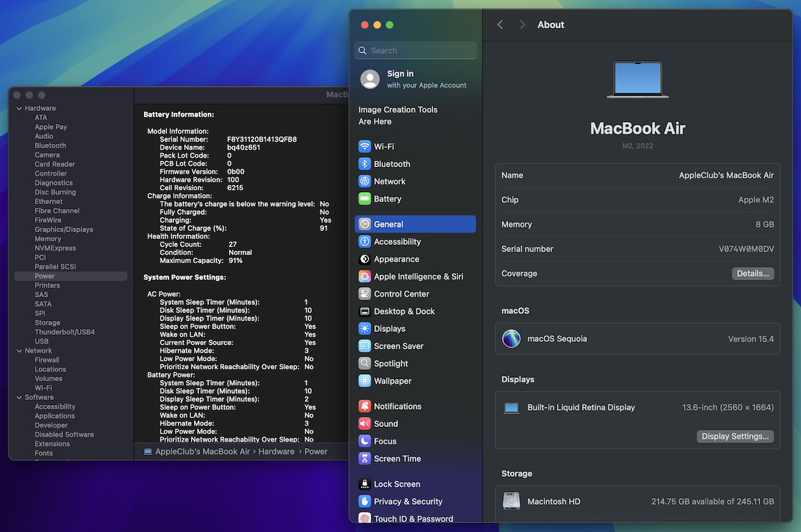Open Display Settings… button
Viewport: 801px width, 532px height.
(x=735, y=436)
